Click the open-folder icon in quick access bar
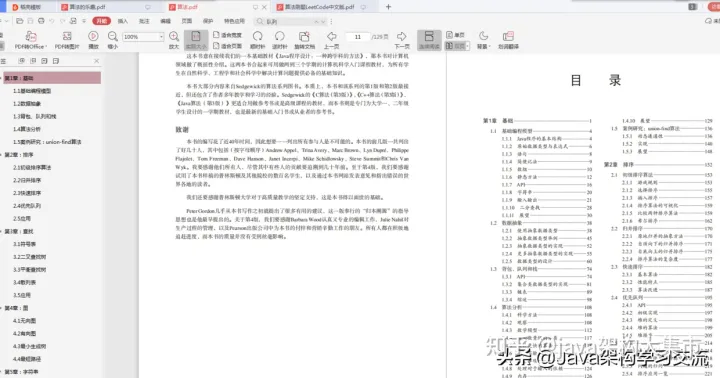The height and width of the screenshot is (378, 720). point(19,21)
